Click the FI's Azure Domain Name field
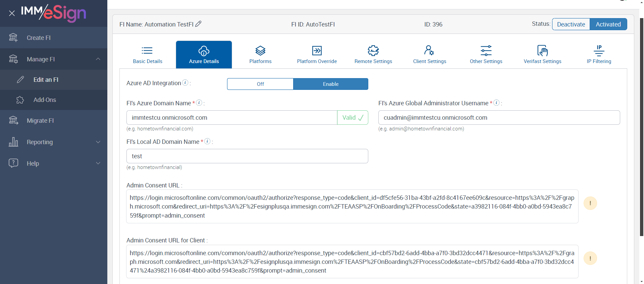Screen dimensions: 644x284 [x=232, y=118]
